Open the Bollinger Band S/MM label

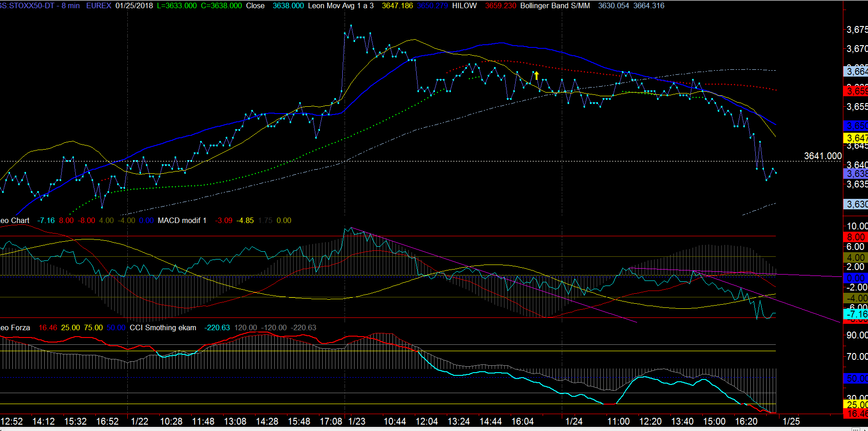coord(555,6)
